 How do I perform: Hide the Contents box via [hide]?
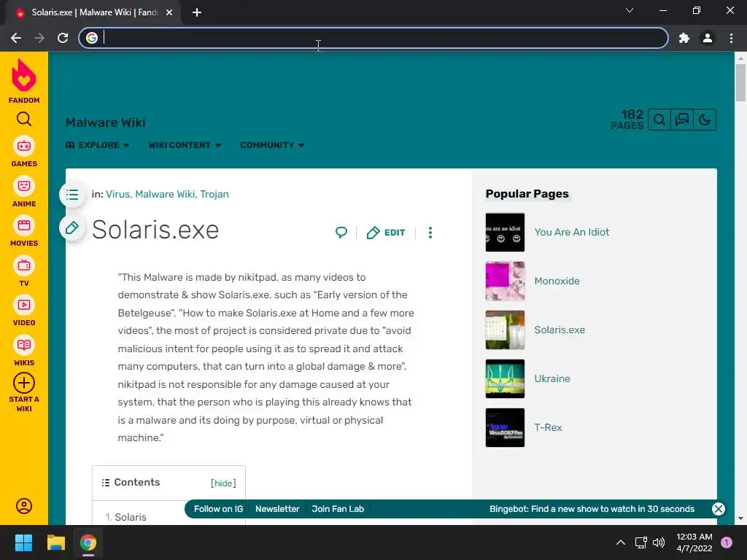coord(223,483)
